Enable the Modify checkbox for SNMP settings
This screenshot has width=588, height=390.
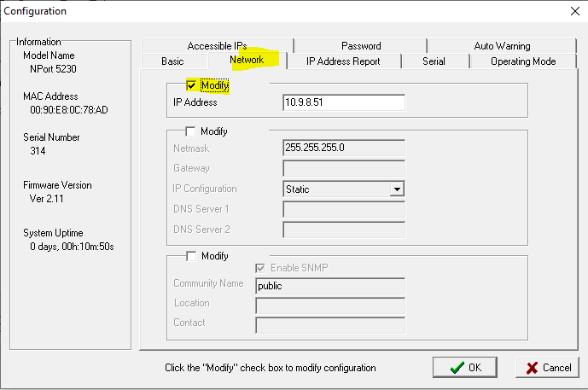[x=191, y=256]
